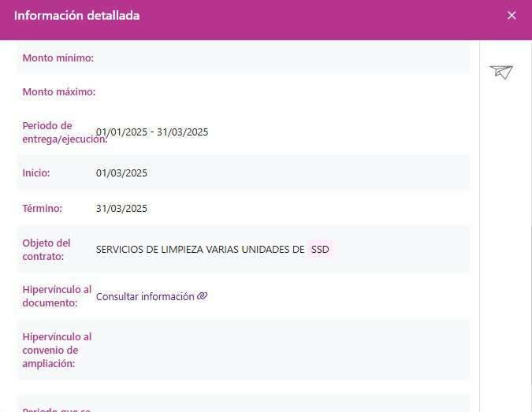Screen dimensions: 532x412
Task: Click the Información detallada header title
Action: [x=77, y=16]
